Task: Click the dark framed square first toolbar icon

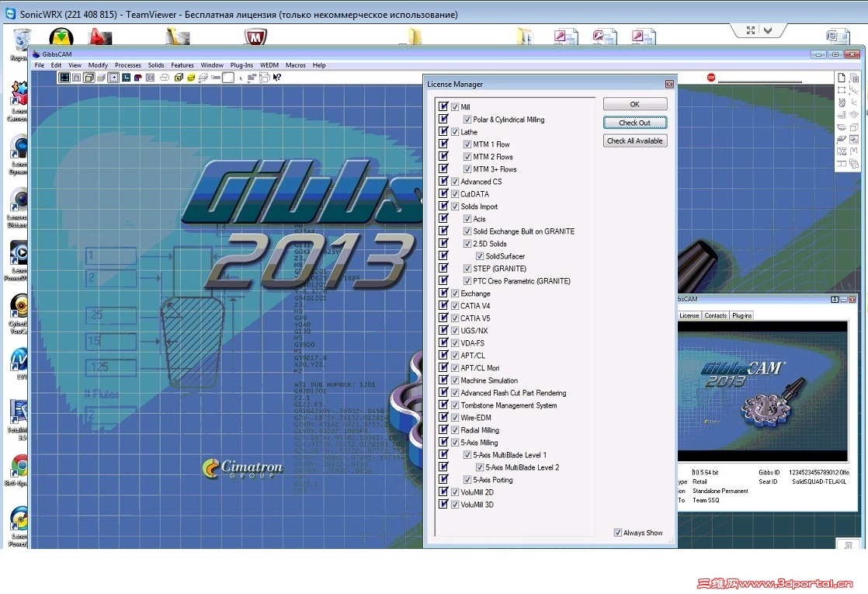Action: (64, 78)
